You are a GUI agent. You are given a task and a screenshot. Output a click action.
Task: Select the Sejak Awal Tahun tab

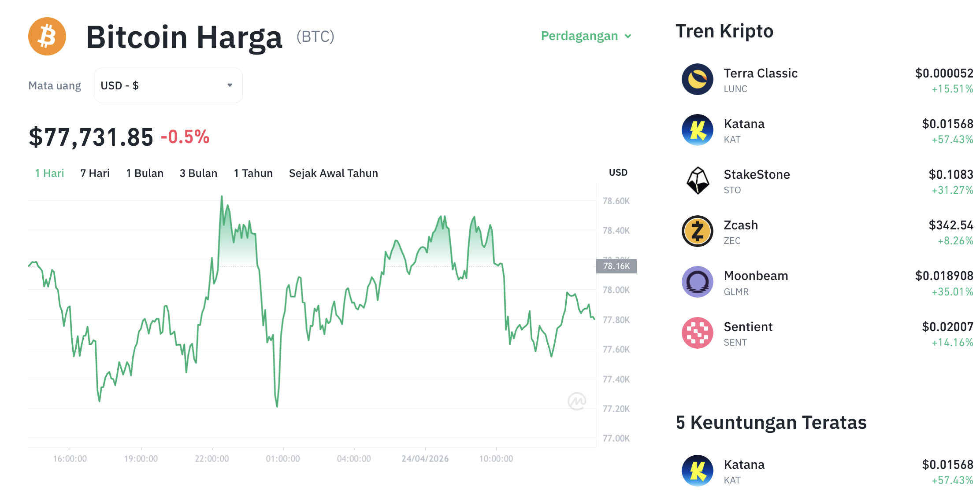coord(333,173)
